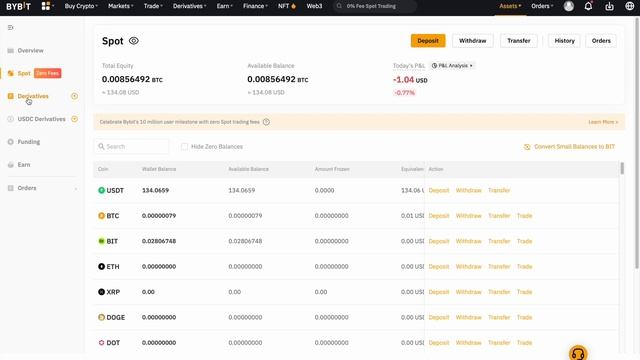Click Transfer link in the ETH row

coord(499,266)
